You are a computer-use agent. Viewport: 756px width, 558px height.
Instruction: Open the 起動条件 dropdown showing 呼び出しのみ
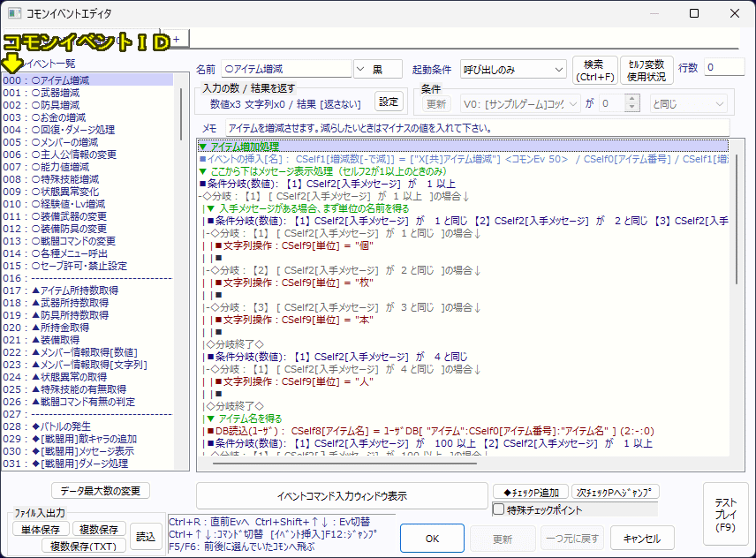pyautogui.click(x=513, y=69)
